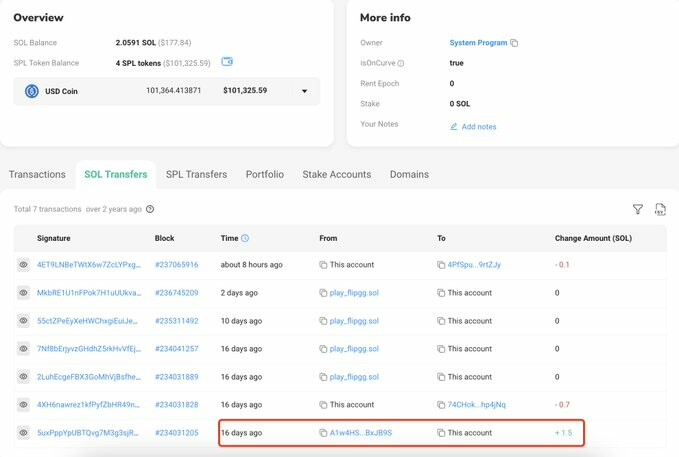
Task: Switch to the Transactions tab
Action: [x=37, y=174]
